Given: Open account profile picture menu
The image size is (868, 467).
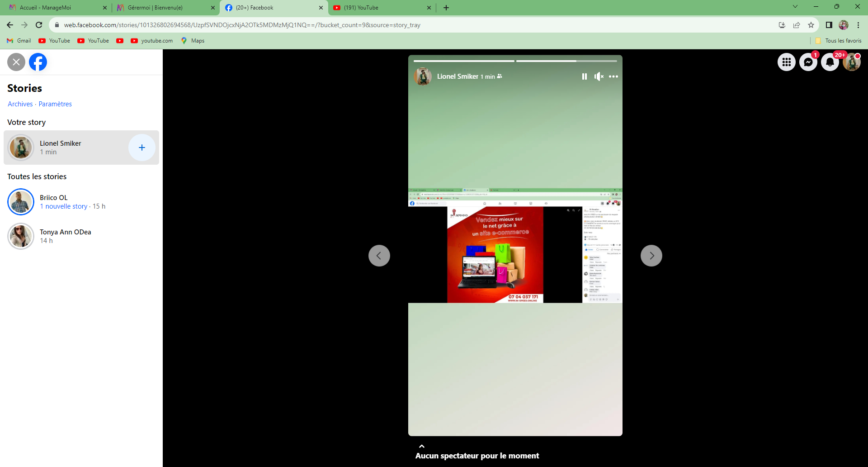Looking at the screenshot, I should pyautogui.click(x=851, y=62).
